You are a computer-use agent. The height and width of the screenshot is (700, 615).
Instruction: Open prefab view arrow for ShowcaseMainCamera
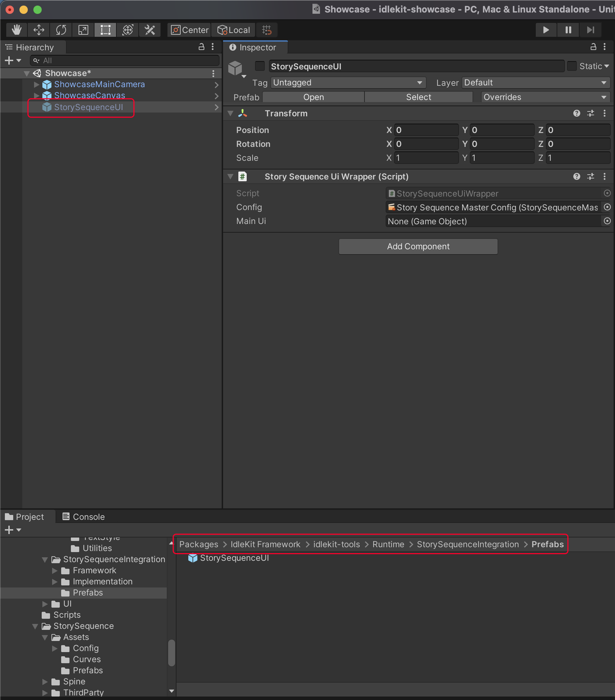tap(216, 85)
